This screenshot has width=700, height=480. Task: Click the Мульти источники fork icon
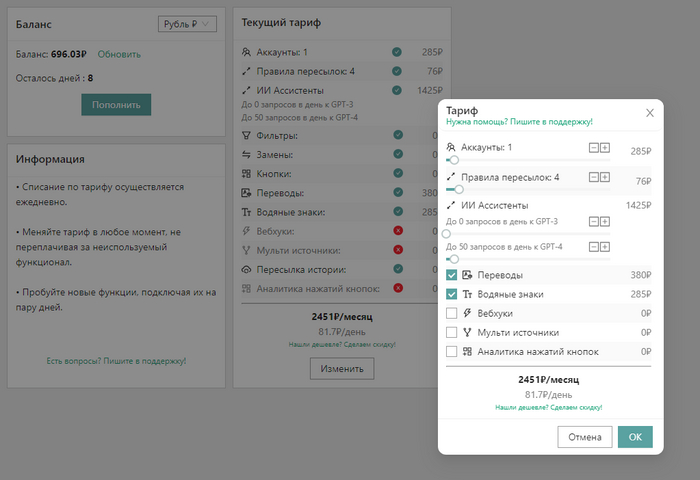click(467, 332)
